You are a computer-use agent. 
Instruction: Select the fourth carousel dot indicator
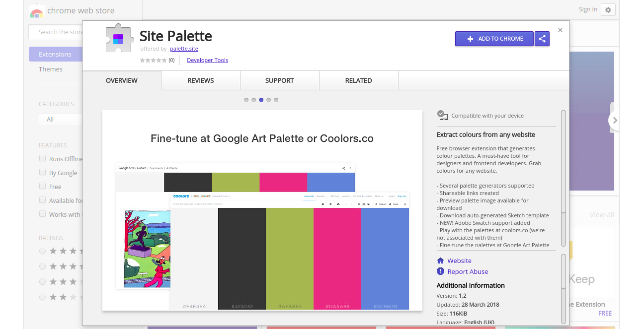(x=269, y=100)
